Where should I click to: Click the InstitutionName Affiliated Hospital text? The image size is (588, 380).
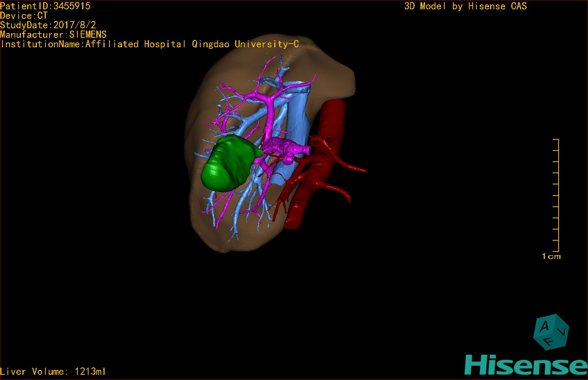(x=150, y=44)
